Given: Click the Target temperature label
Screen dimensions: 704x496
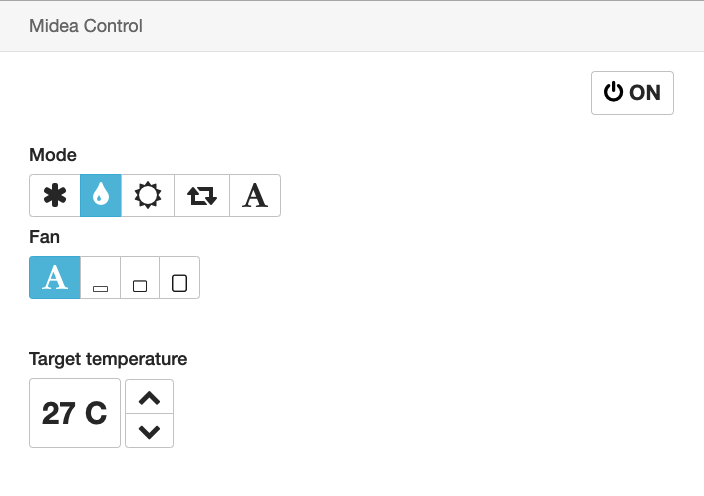Looking at the screenshot, I should point(108,359).
